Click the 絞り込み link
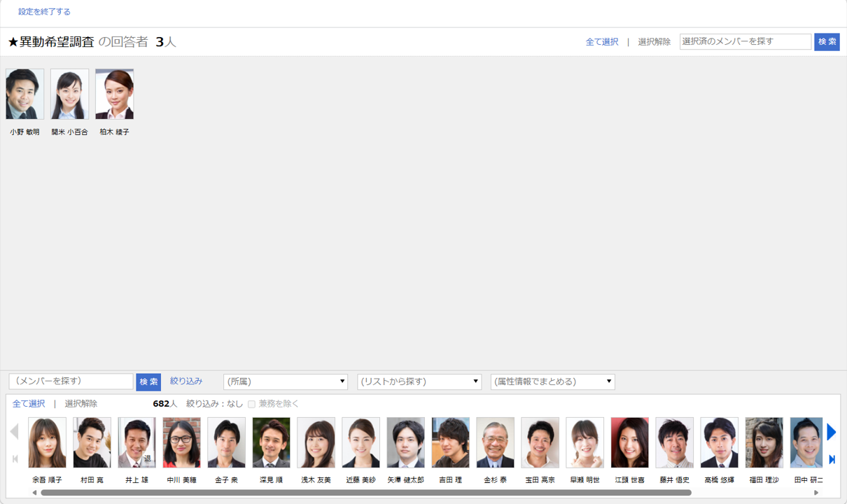The width and height of the screenshot is (847, 504). pos(186,381)
